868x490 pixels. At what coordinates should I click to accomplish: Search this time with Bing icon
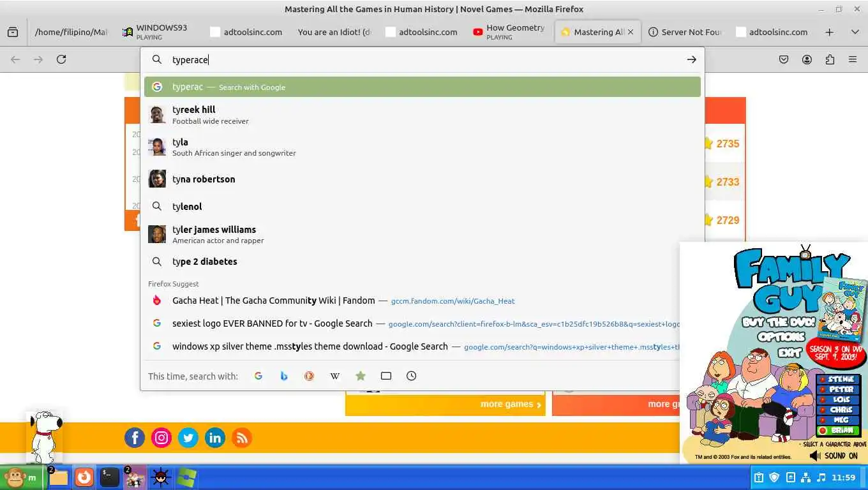coord(284,376)
